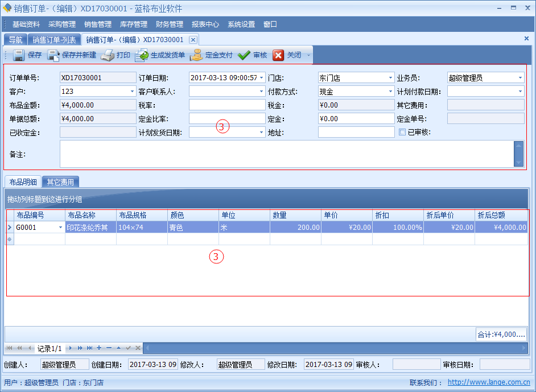Screen dimensions: 536x392
Task: Click the grid's horizontal scrollbar left arrow
Action: pos(146,348)
